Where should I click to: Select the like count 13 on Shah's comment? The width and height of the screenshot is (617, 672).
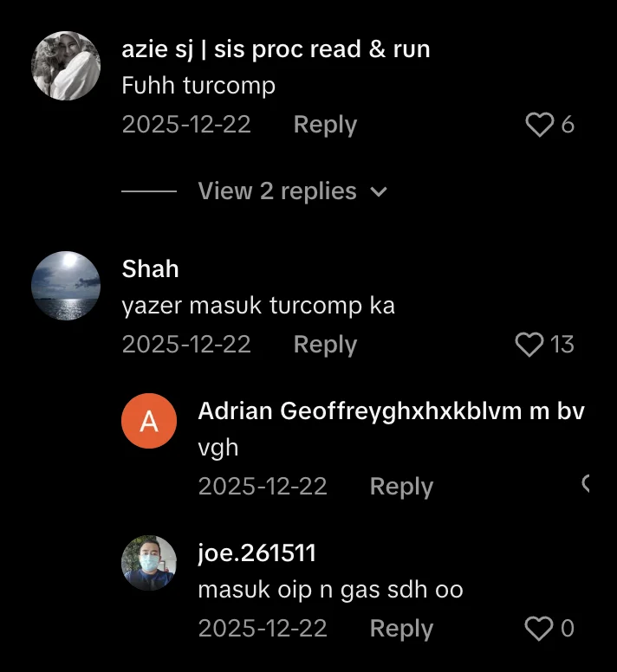click(x=562, y=345)
